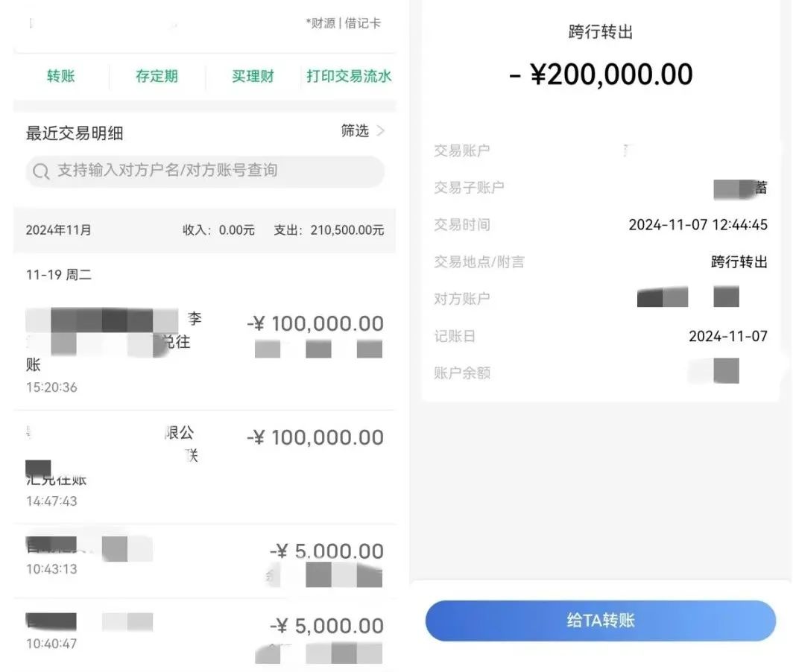Tap the 转账 transfer shortcut
The image size is (796, 672).
pyautogui.click(x=61, y=77)
